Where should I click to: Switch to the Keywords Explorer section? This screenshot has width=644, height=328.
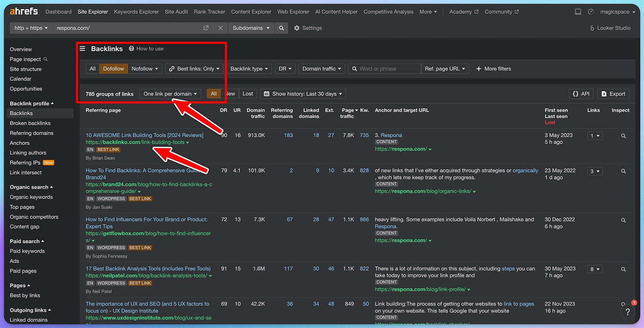(136, 11)
